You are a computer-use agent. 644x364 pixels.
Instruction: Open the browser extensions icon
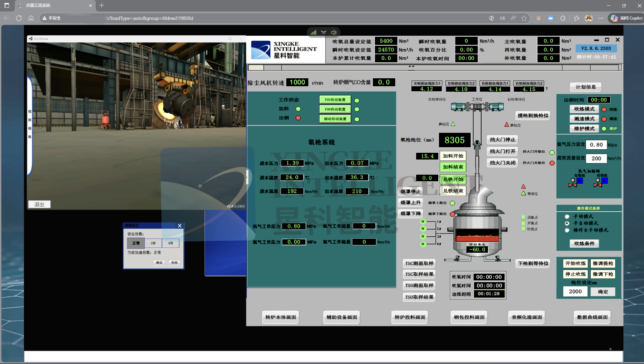point(563,18)
